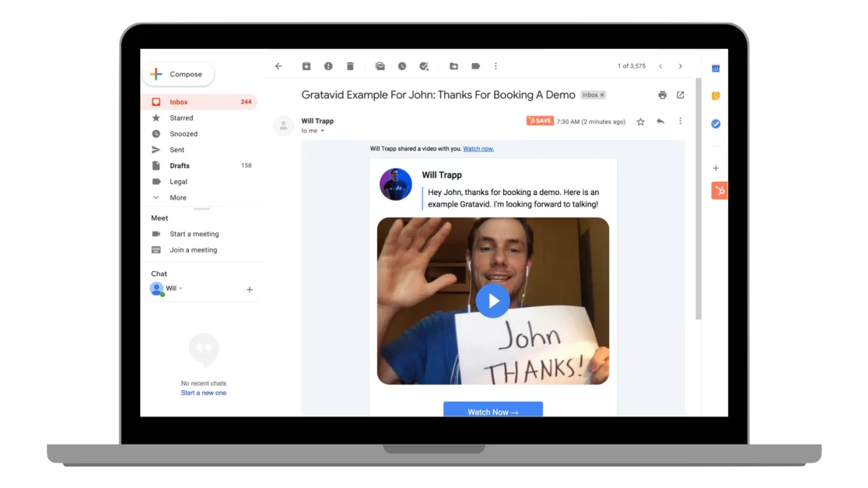Snooze this email clock icon
The width and height of the screenshot is (868, 488).
[x=402, y=66]
